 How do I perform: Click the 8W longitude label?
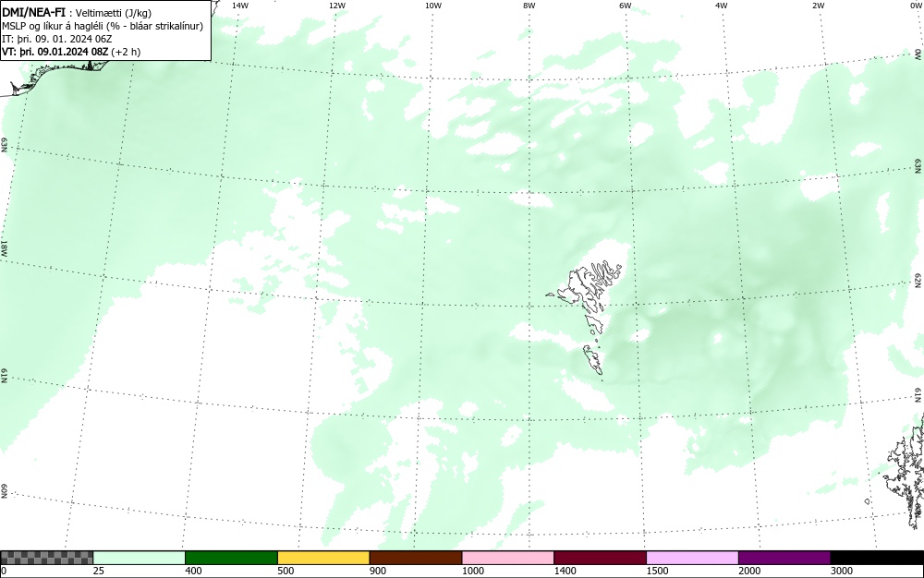[x=529, y=6]
